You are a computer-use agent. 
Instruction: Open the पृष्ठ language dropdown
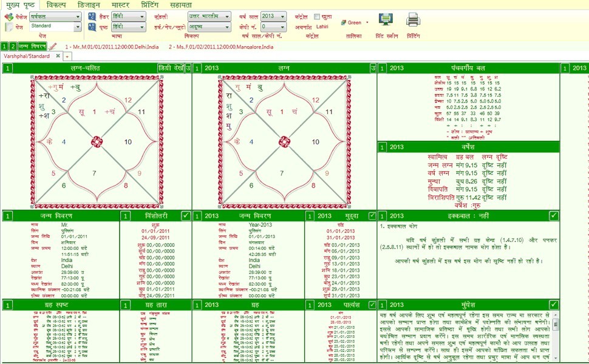pyautogui.click(x=129, y=27)
